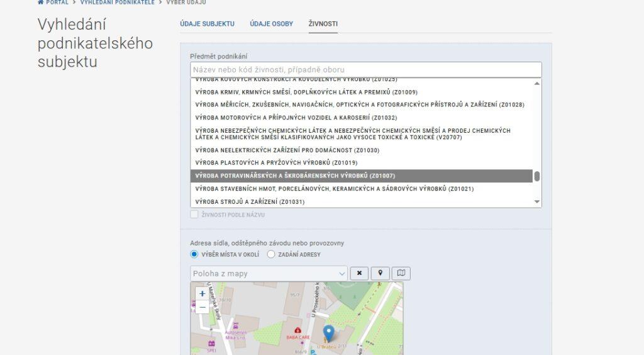Screen dimensions: 644x355
Task: Tick the Živnosti podle názvu checkbox
Action: coord(194,215)
